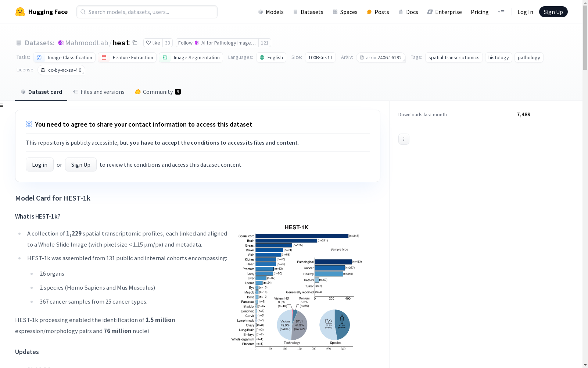Click the access agreement notice heading
Viewport: 588px width, 368px height.
(144, 124)
